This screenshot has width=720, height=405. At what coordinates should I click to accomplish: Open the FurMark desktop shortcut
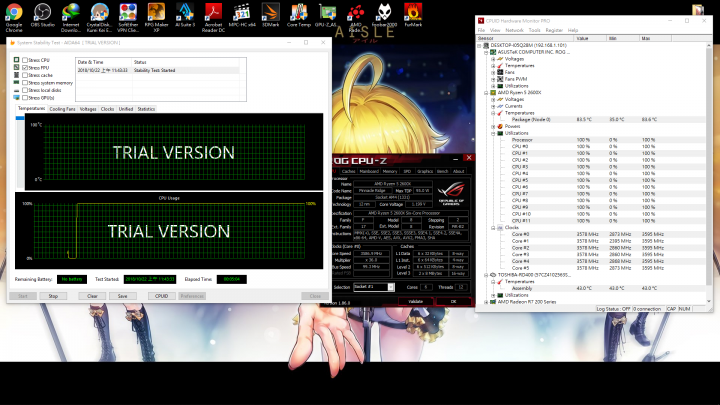click(413, 16)
